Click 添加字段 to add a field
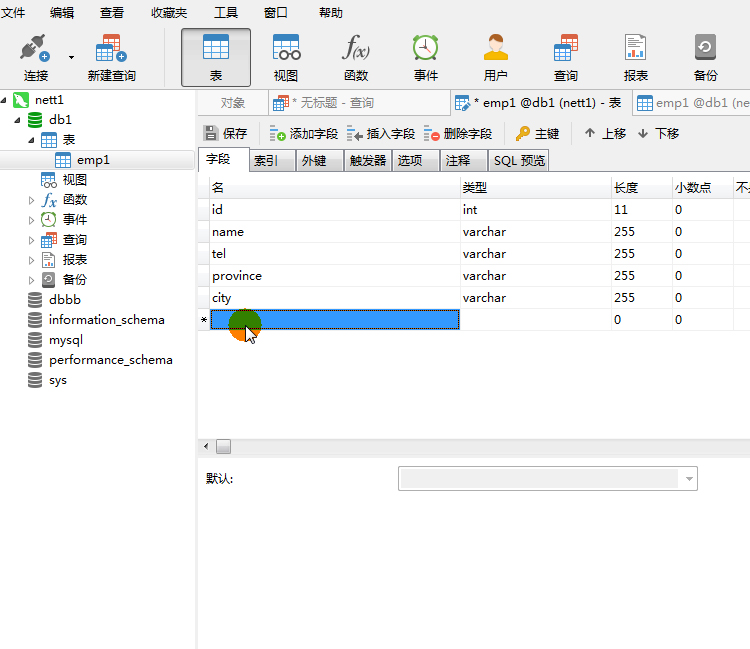Image resolution: width=750 pixels, height=649 pixels. coord(304,133)
